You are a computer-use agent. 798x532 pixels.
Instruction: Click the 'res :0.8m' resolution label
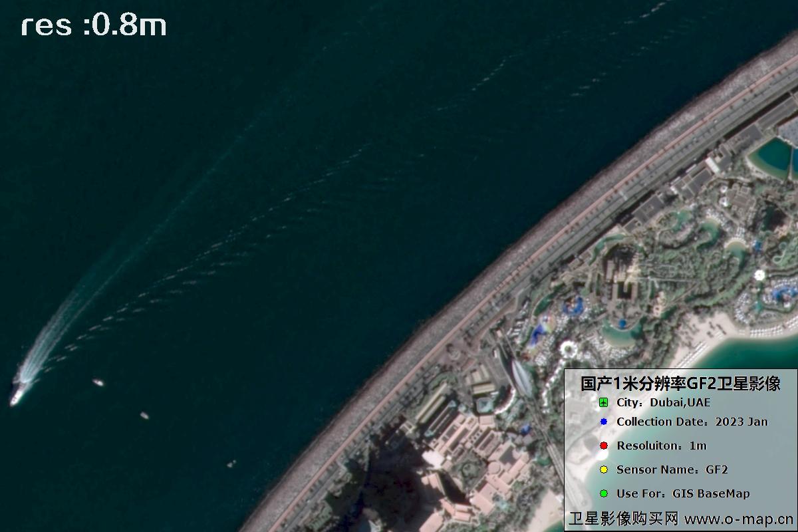[94, 26]
